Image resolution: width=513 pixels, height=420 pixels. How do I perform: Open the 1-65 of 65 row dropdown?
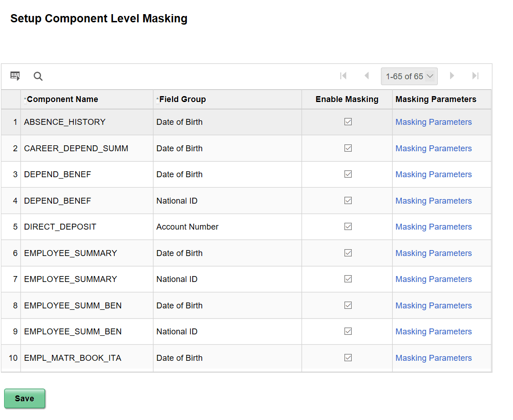point(409,76)
